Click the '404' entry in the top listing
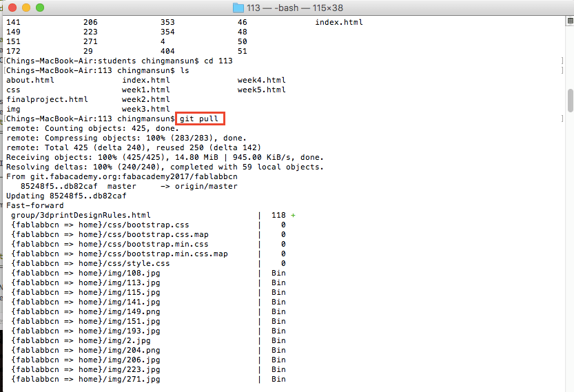Image resolution: width=574 pixels, height=392 pixels. click(x=167, y=51)
